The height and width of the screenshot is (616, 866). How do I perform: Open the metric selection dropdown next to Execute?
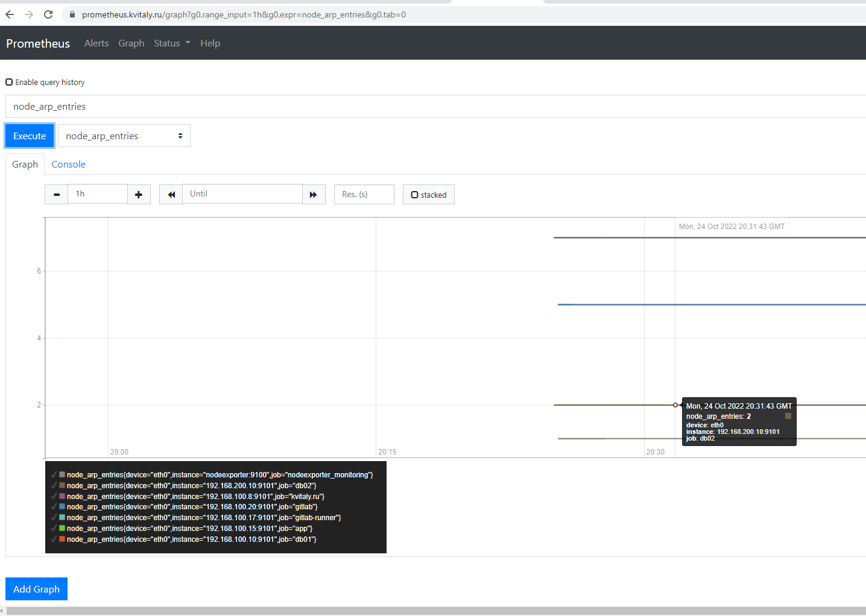[124, 136]
